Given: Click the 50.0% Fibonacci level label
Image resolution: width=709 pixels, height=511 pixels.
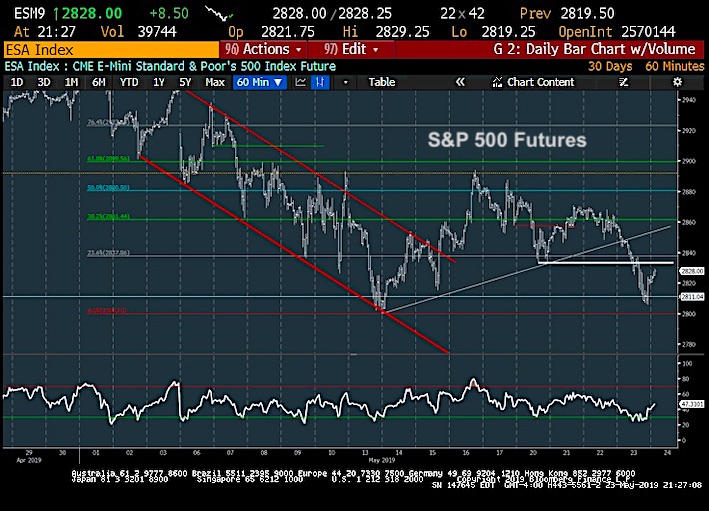Looking at the screenshot, I should point(108,187).
